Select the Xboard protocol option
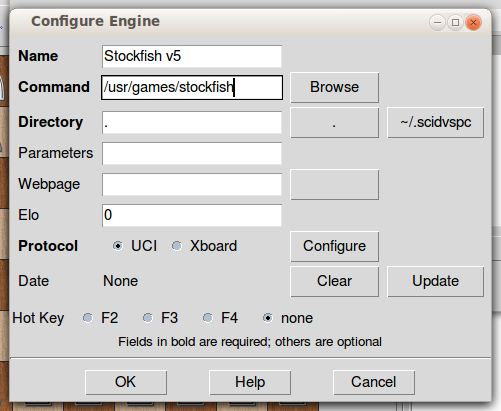 (x=177, y=246)
